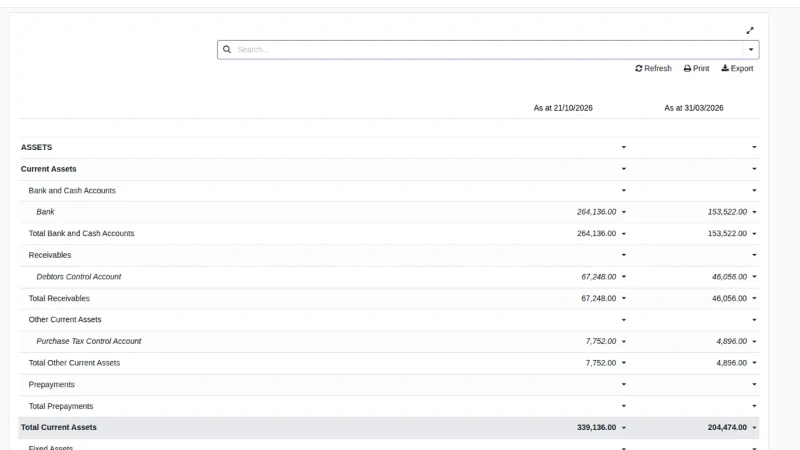Open ASSETS row dropdown under 21/10/2026

pos(623,147)
